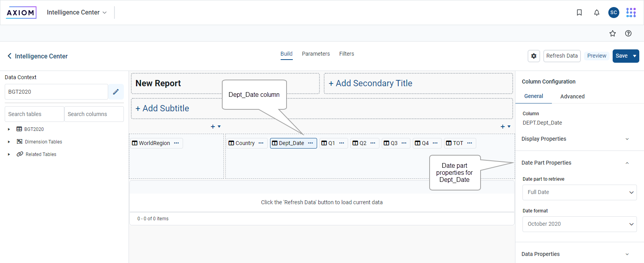The image size is (644, 263).
Task: Open the help question mark icon
Action: (x=628, y=33)
